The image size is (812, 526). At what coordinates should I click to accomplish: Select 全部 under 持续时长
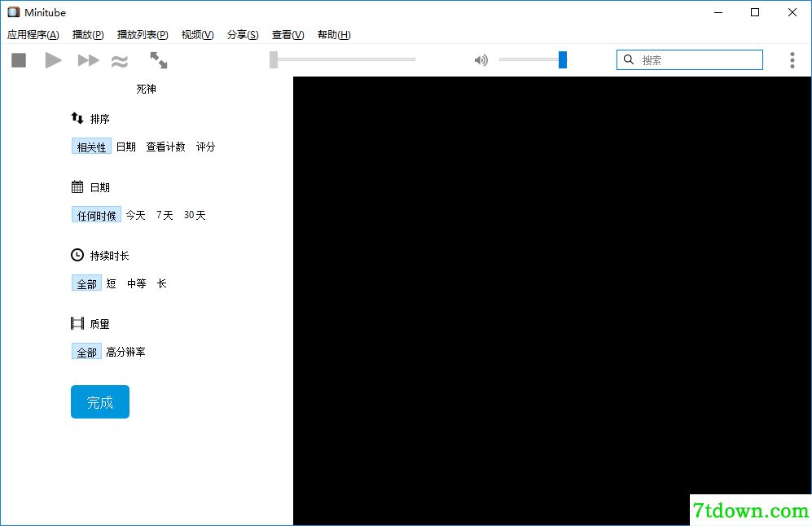click(86, 283)
